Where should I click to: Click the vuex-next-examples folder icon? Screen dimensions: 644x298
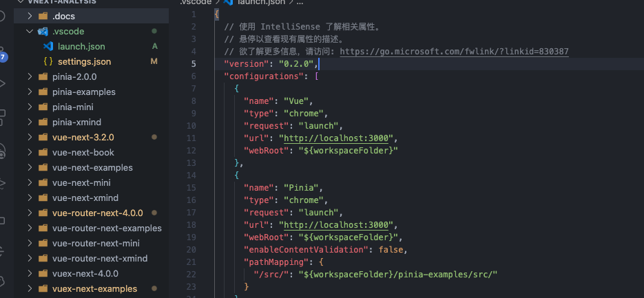click(x=43, y=289)
